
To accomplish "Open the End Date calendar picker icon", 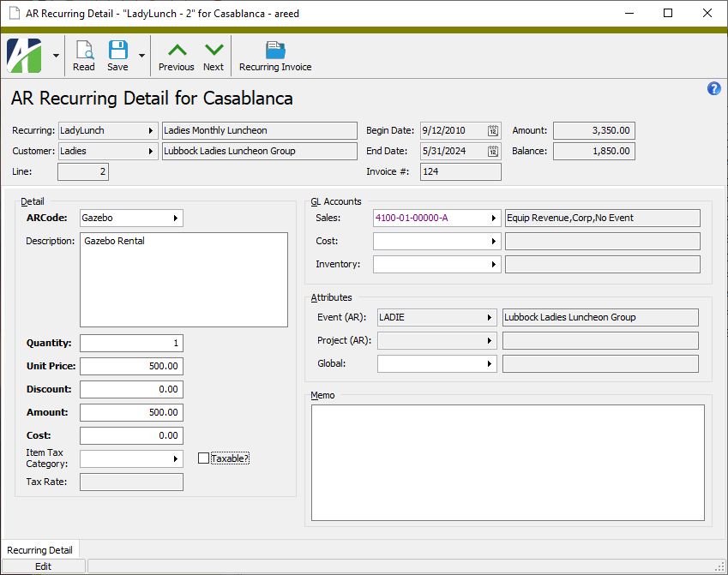I will (493, 150).
